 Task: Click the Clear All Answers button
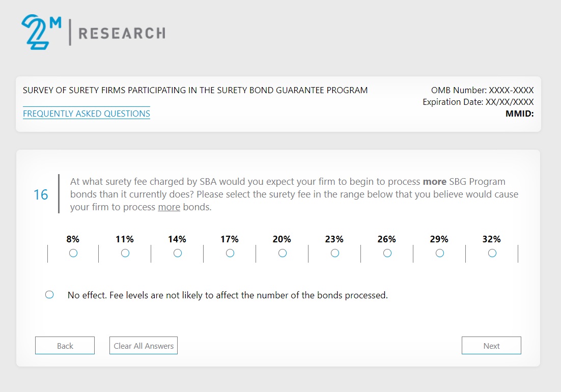[144, 346]
